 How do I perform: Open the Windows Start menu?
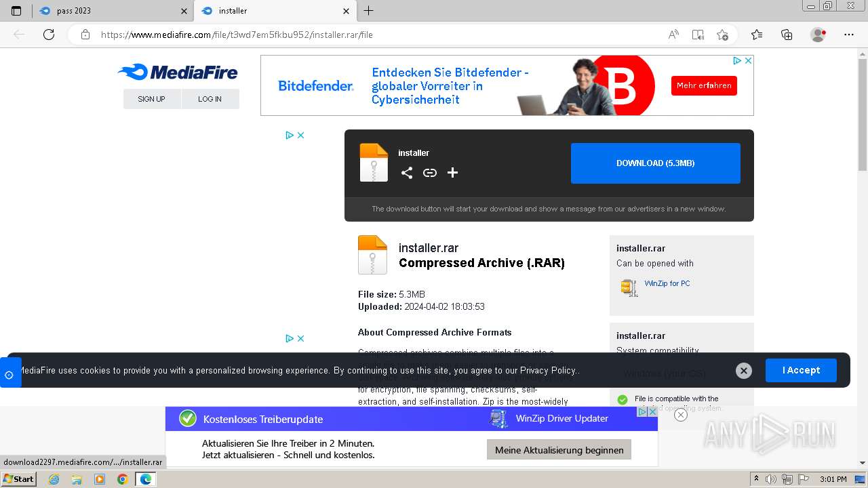19,479
